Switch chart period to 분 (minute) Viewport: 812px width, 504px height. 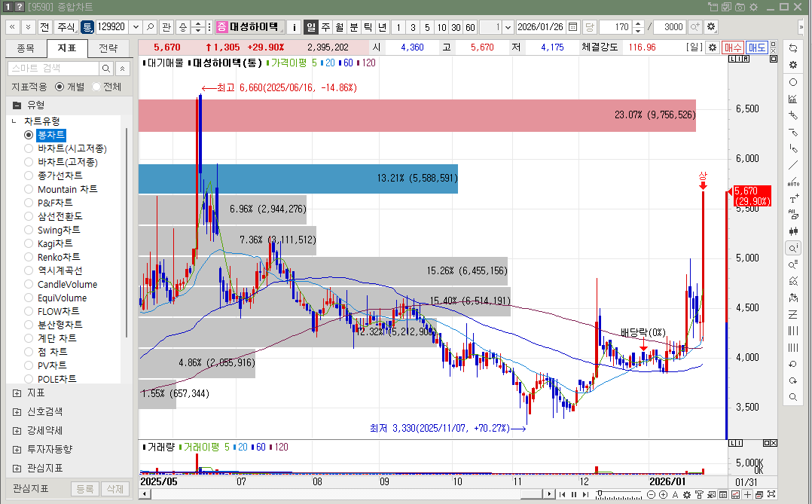[354, 27]
